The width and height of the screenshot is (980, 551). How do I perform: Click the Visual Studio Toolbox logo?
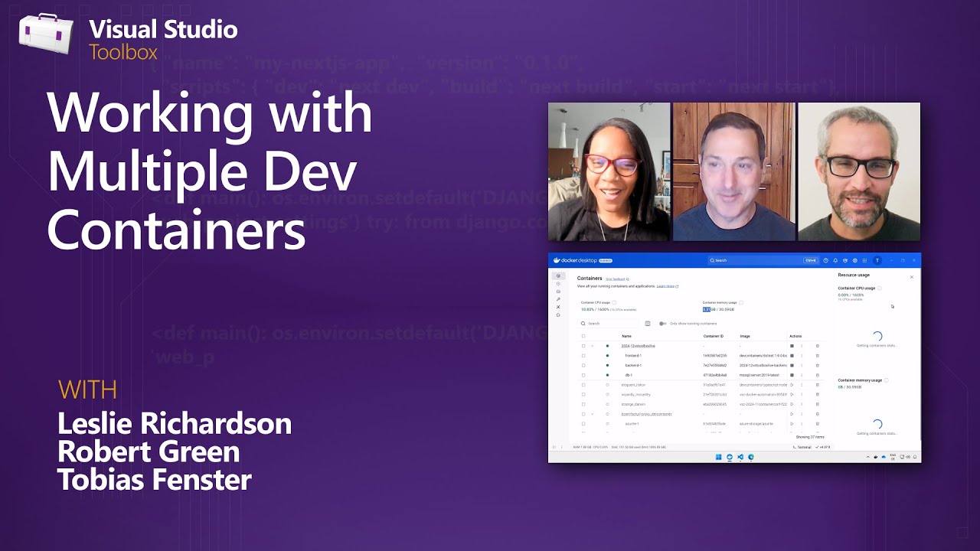(129, 38)
